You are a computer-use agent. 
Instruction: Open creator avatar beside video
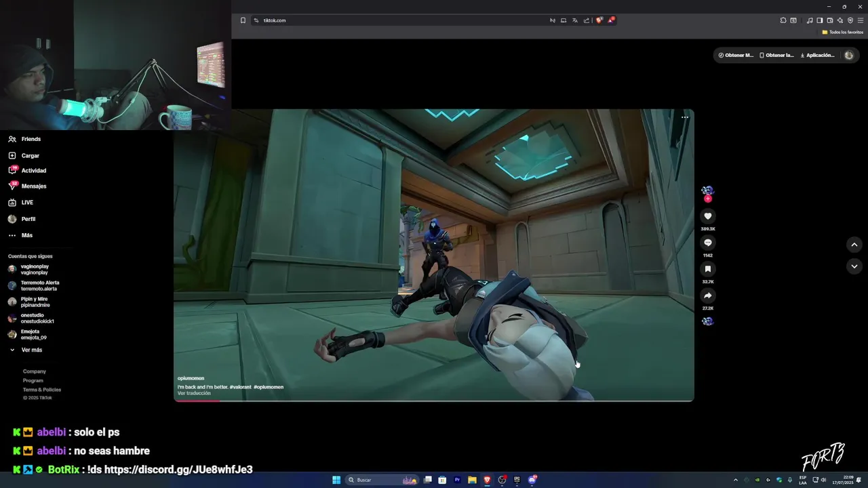pos(707,190)
